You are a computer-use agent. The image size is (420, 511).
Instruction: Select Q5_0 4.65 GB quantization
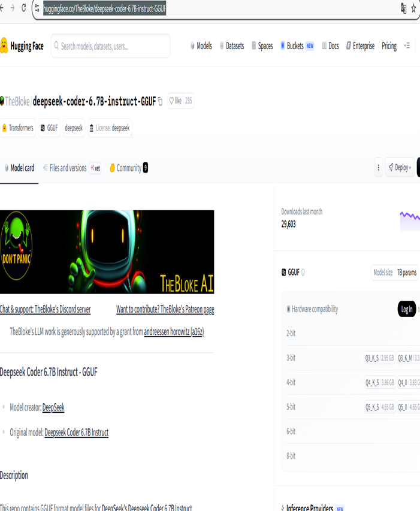click(409, 407)
